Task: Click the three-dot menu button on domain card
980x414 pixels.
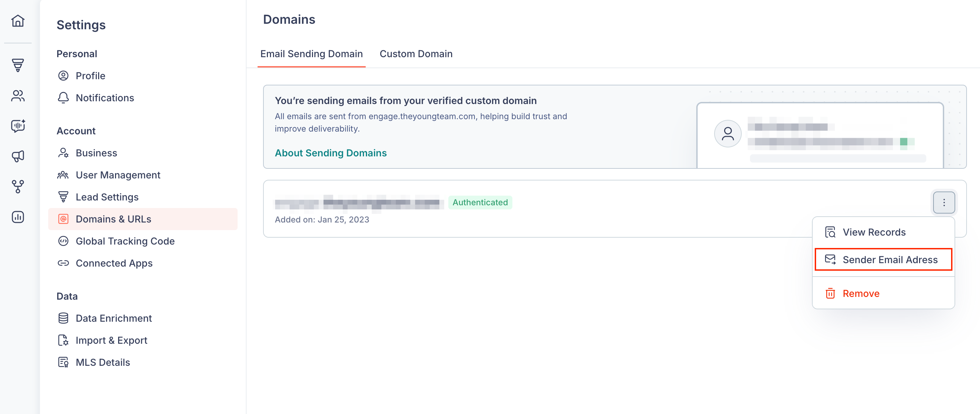Action: pos(943,203)
